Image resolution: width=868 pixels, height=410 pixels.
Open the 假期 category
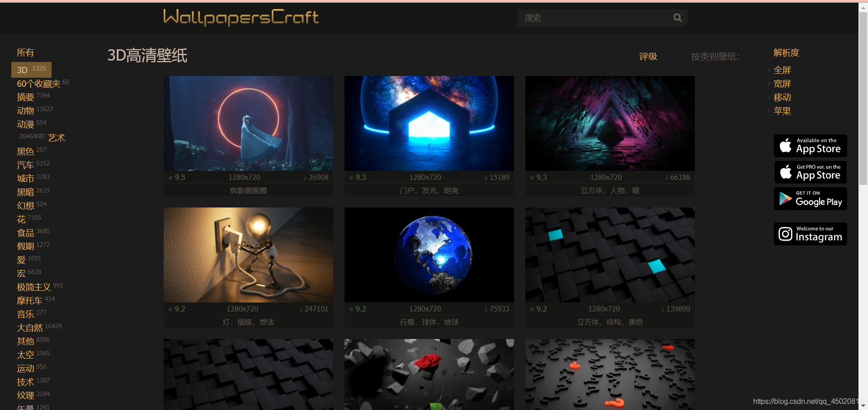tap(25, 246)
